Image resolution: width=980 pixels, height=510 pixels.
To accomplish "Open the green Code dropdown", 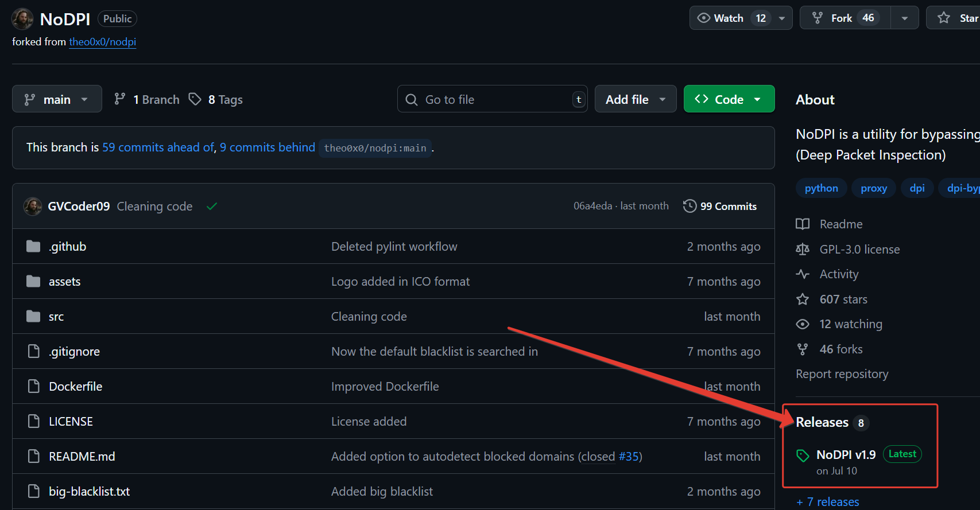I will 729,99.
